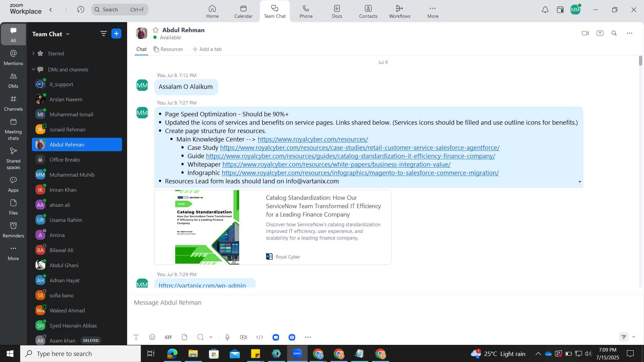
Task: Open File Explorer from the taskbar
Action: [193, 354]
